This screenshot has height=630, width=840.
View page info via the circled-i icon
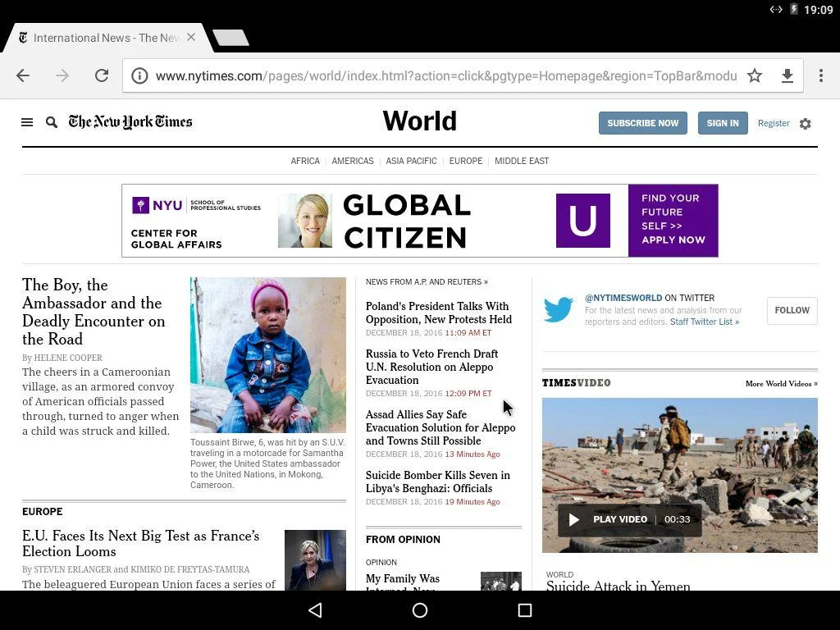coord(139,75)
